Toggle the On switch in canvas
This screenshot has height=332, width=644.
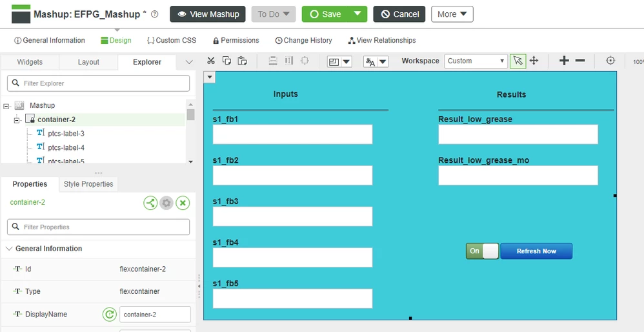click(x=482, y=251)
